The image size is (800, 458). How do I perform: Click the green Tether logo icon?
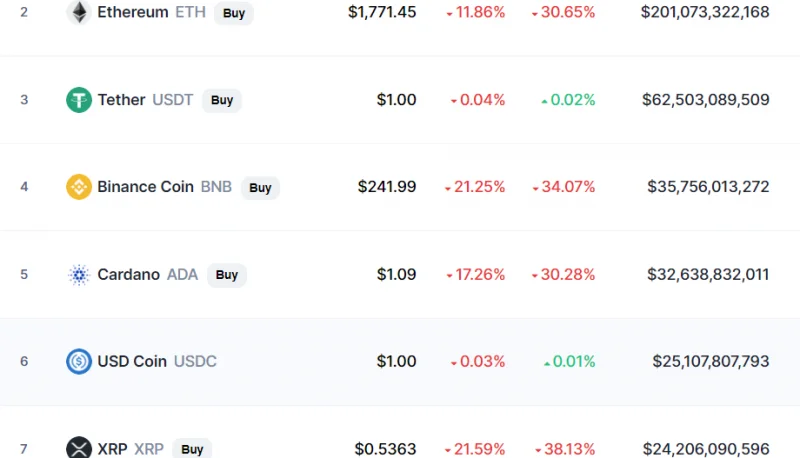point(79,99)
